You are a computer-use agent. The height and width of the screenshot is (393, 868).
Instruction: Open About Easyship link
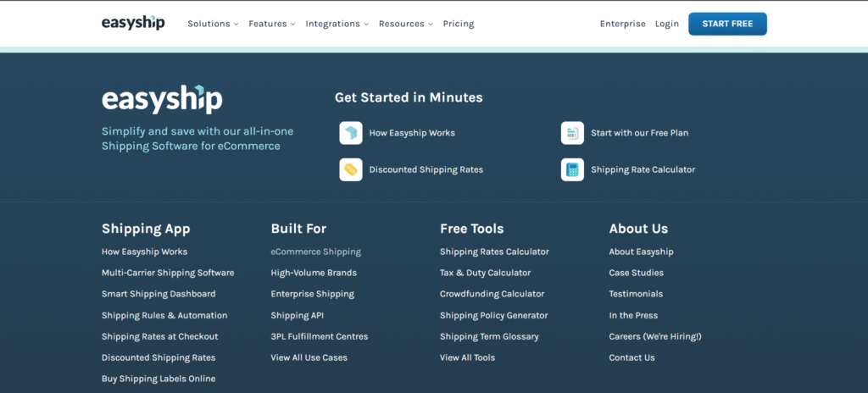pyautogui.click(x=641, y=252)
